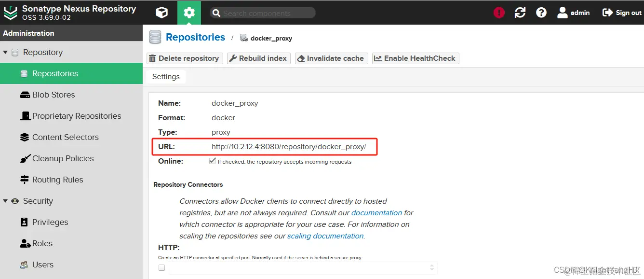The image size is (644, 279).
Task: Click the wrench icon on Rebuild index
Action: coord(233,58)
